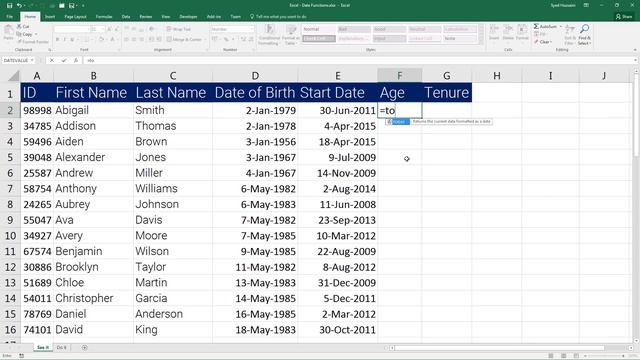Screen dimensions: 640x360
Task: Click the Copy icon in Clipboard group
Action: coord(19,34)
